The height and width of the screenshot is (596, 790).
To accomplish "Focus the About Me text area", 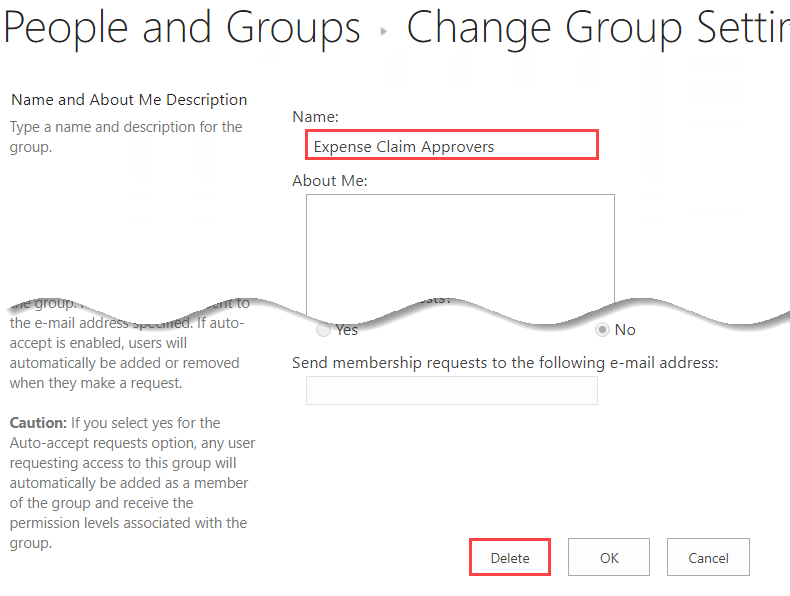I will tap(460, 250).
